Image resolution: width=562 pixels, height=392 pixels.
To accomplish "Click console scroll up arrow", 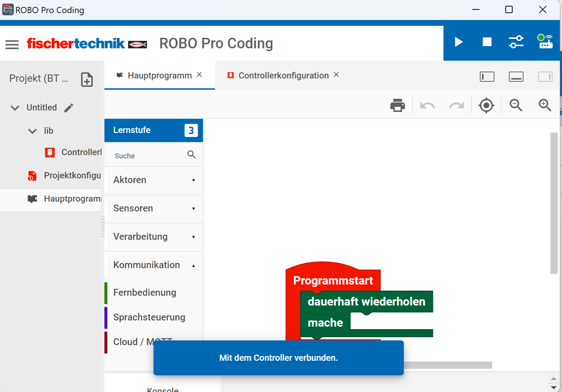I will coord(554,379).
